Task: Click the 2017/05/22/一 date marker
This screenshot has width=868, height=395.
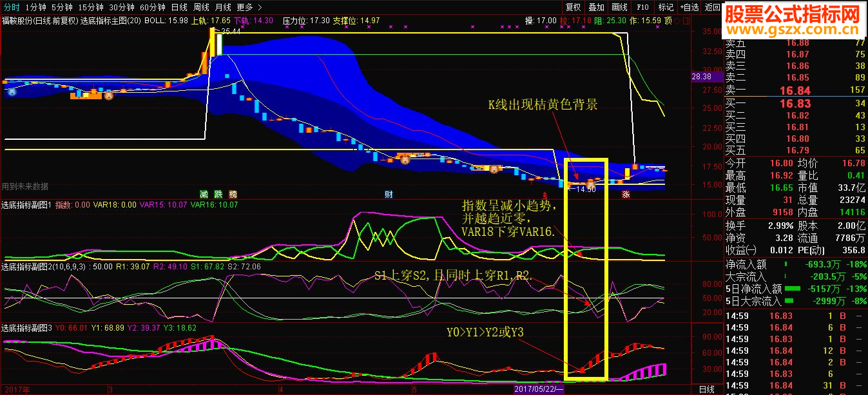Action: point(539,389)
